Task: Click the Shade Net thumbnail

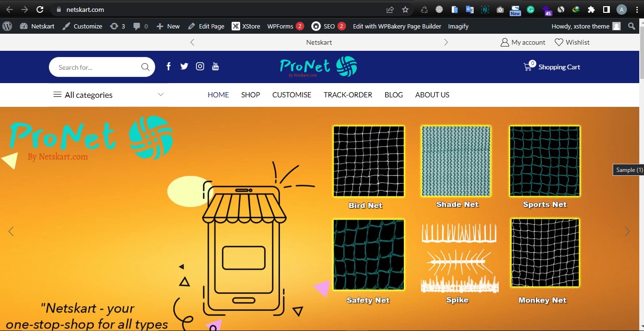Action: [x=456, y=161]
